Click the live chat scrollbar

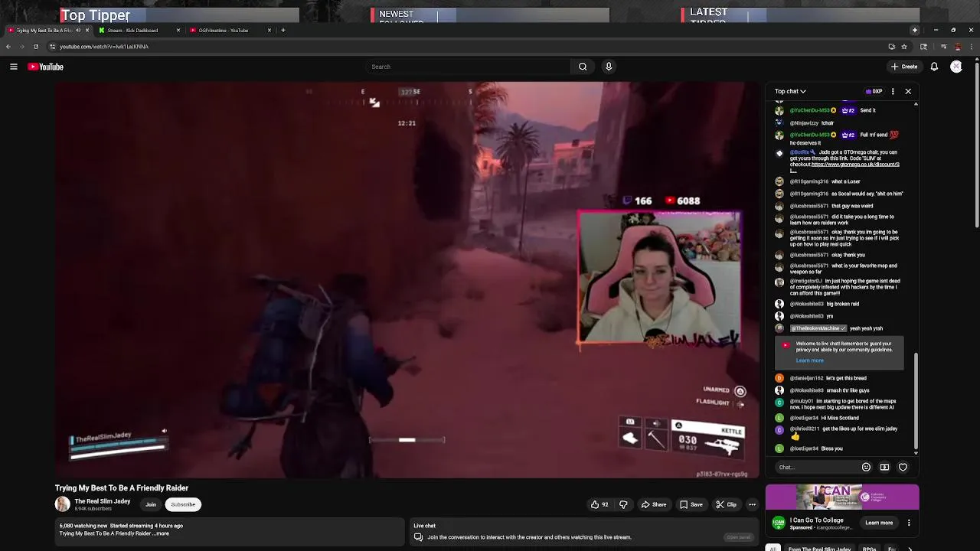(x=916, y=403)
